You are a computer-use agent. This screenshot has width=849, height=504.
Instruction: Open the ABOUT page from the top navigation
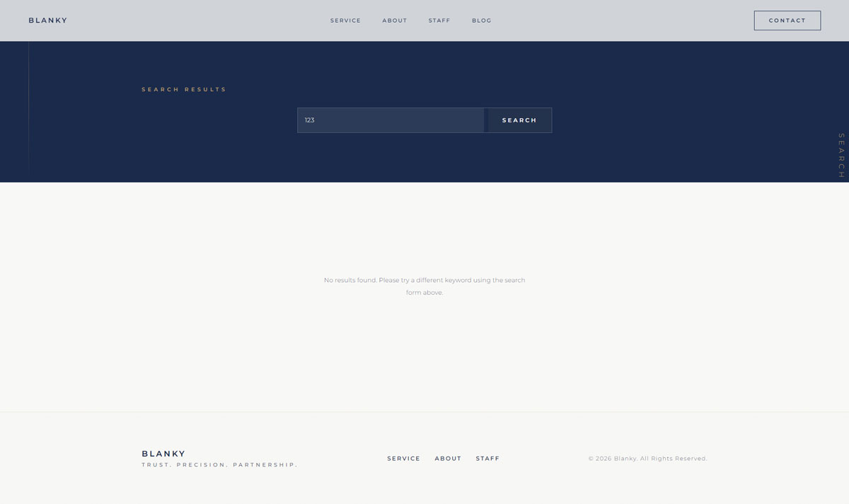(x=394, y=20)
